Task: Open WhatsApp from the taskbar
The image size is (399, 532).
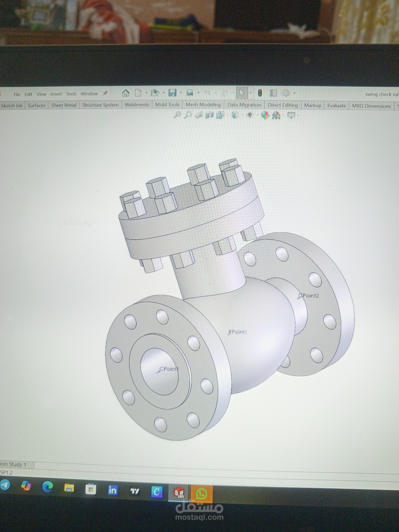Action: (202, 494)
